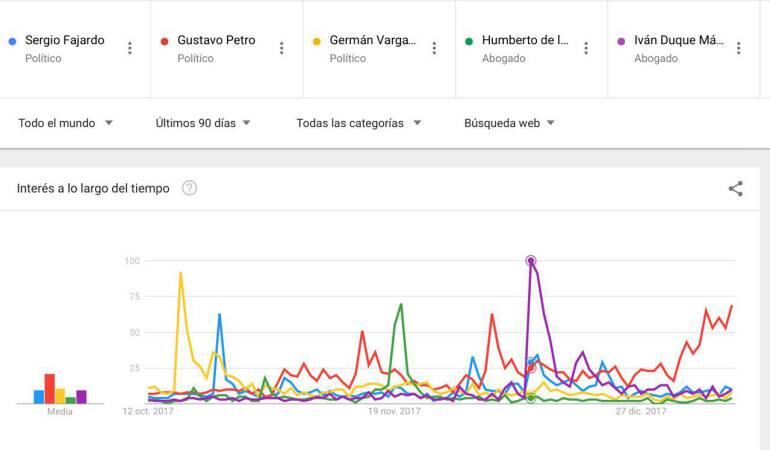The height and width of the screenshot is (450, 770).
Task: Click the yellow Media average bar
Action: coord(60,396)
